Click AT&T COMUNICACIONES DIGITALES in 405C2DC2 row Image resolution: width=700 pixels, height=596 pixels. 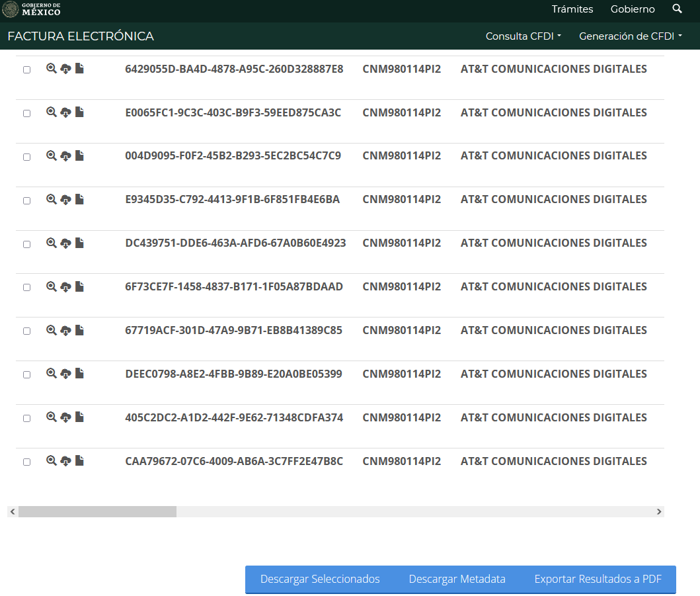(553, 417)
